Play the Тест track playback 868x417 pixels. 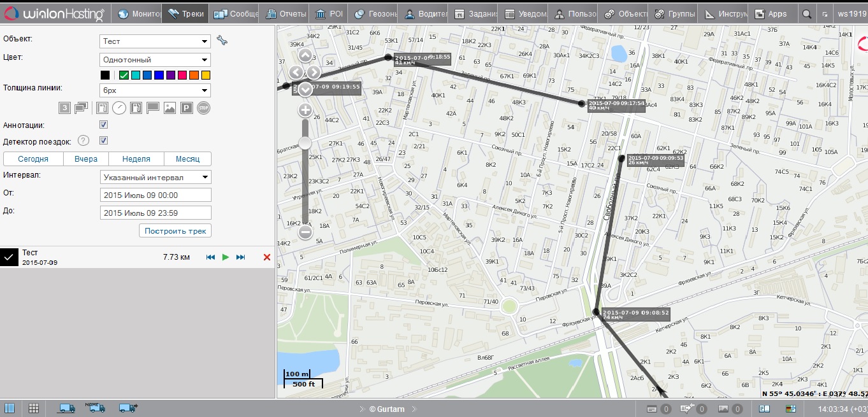pos(226,257)
